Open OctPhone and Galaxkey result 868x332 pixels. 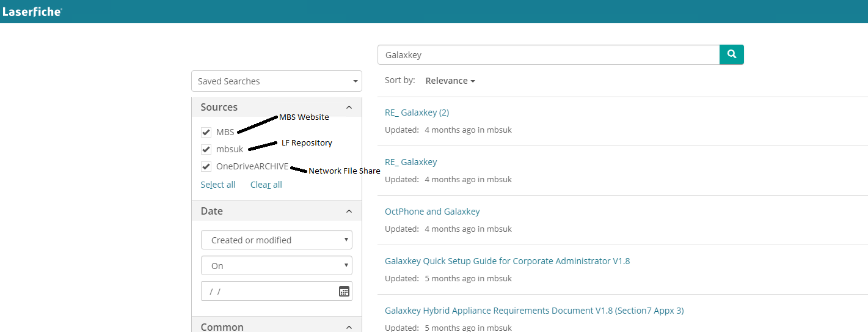coord(432,212)
